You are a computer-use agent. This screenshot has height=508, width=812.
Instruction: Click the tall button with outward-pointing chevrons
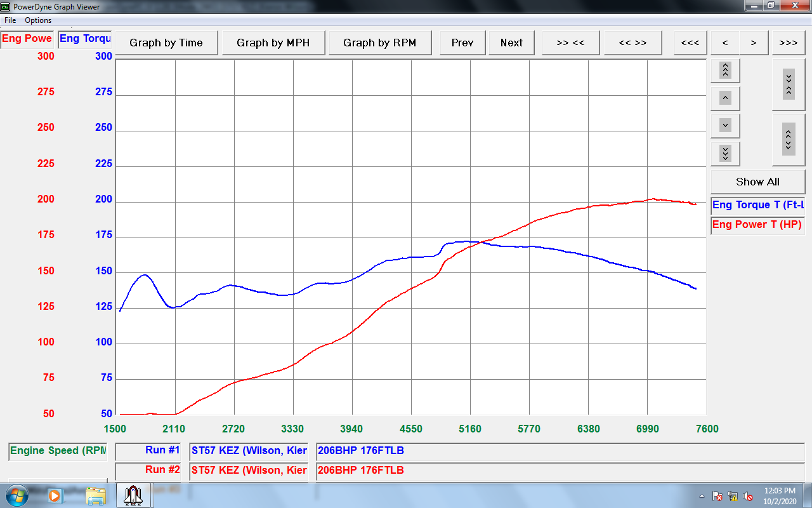click(789, 140)
